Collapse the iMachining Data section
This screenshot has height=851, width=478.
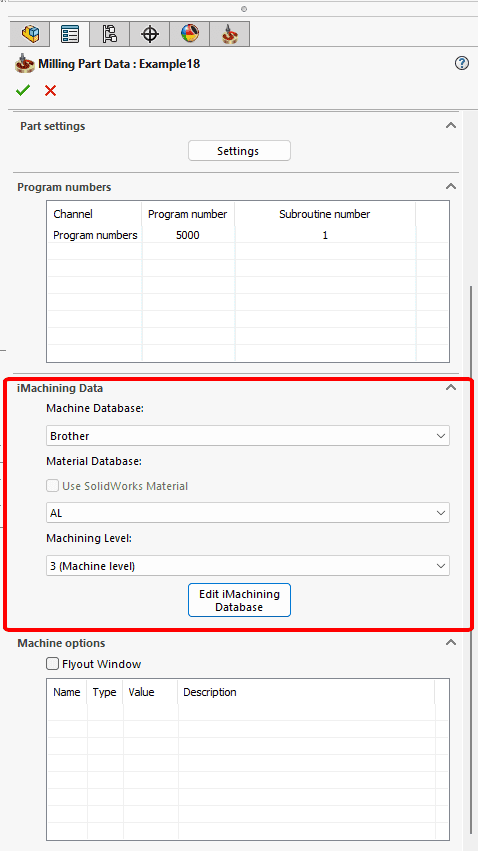pyautogui.click(x=450, y=388)
